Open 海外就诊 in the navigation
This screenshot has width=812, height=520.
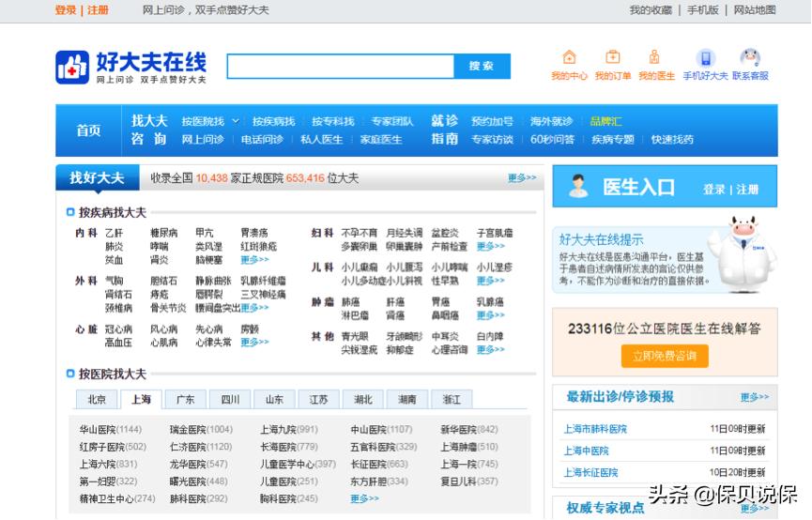[x=551, y=121]
